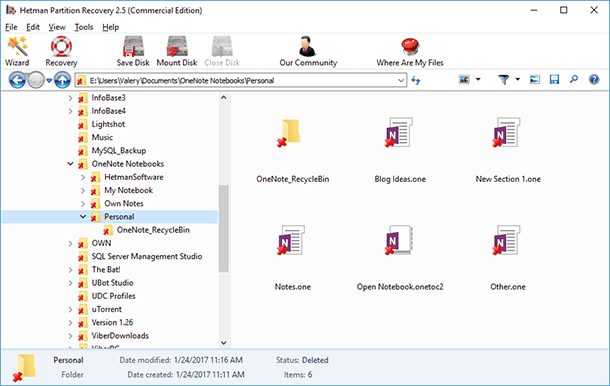Click the tree scrollbar thumb
This screenshot has width=610, height=386.
[224, 228]
